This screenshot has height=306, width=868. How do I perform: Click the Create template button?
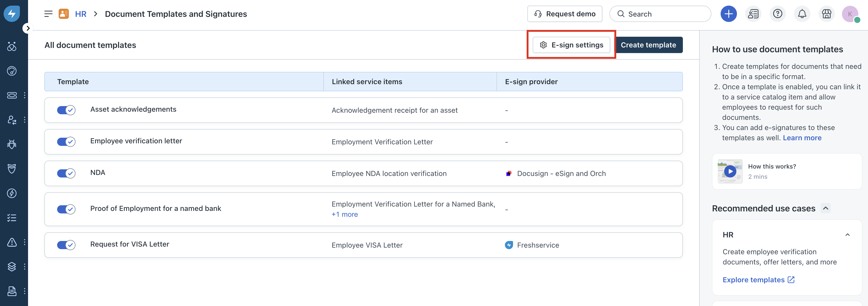point(648,45)
